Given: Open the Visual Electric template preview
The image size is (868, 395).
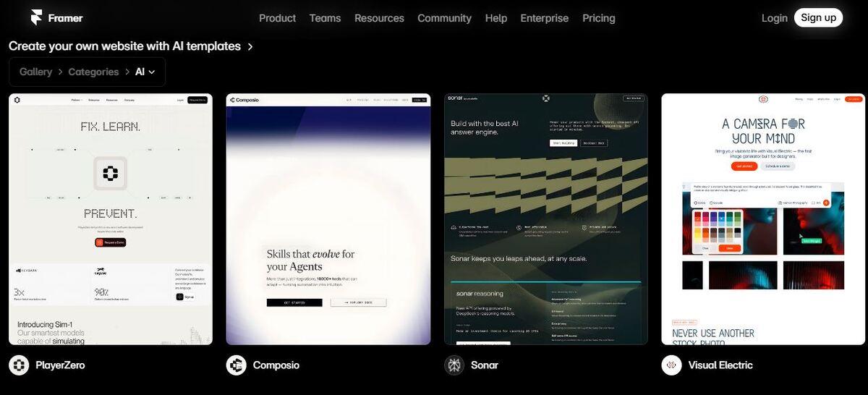Looking at the screenshot, I should tap(763, 218).
